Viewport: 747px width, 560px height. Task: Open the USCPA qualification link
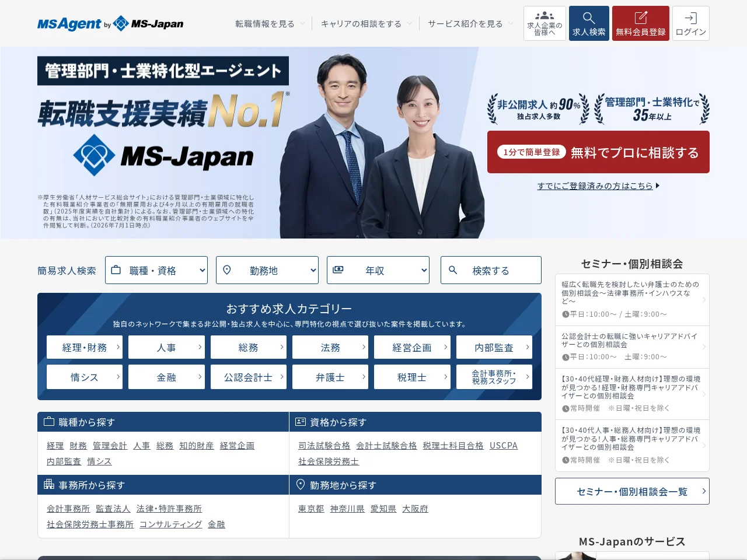504,446
